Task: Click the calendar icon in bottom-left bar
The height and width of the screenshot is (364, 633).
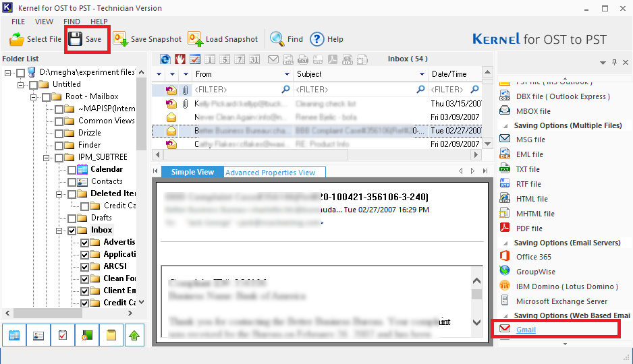Action: pyautogui.click(x=14, y=335)
